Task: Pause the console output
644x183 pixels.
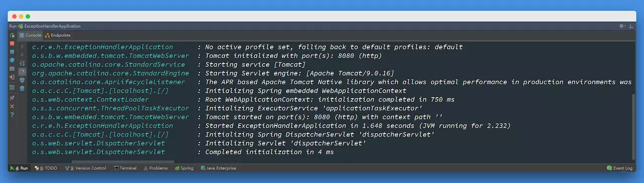Action: pos(12,52)
